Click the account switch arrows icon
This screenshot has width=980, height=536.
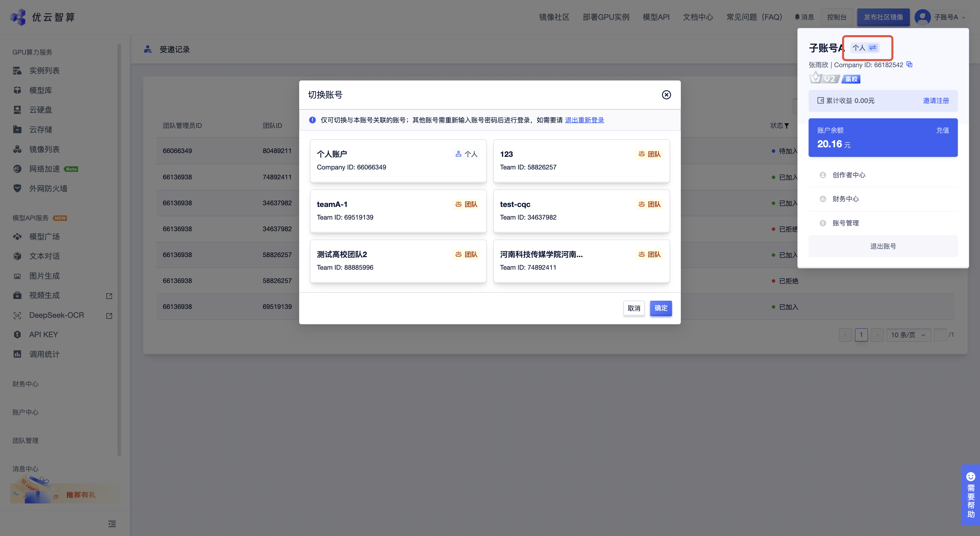pyautogui.click(x=873, y=48)
